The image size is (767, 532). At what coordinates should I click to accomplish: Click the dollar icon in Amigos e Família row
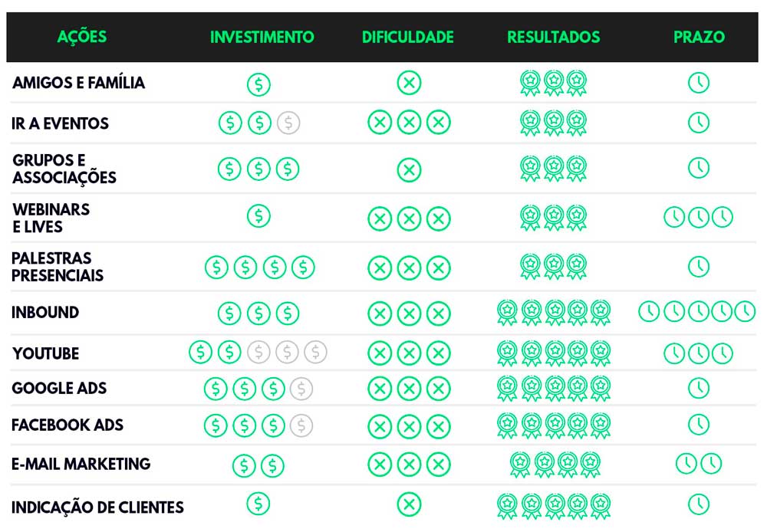[x=258, y=84]
